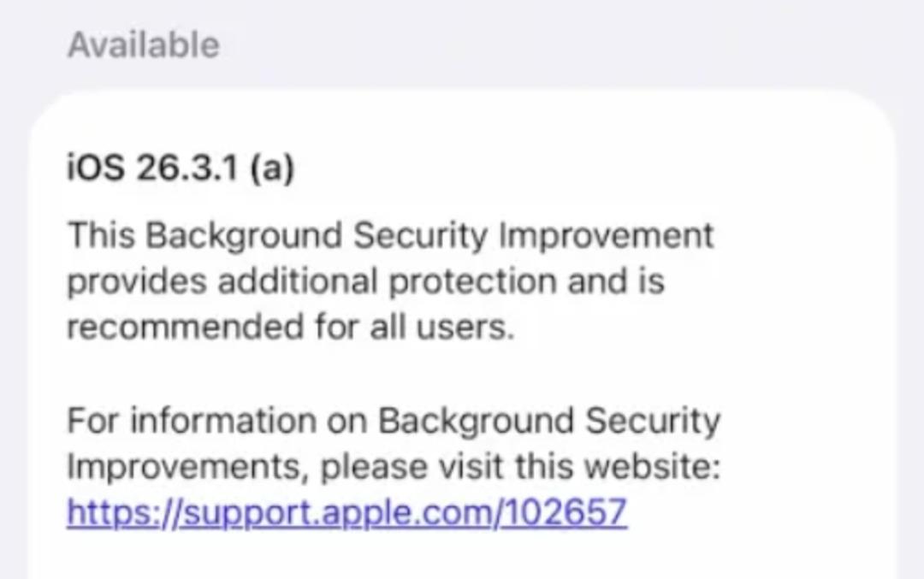Select the paragraph beginning For information on
The image size is (924, 579).
tap(394, 421)
